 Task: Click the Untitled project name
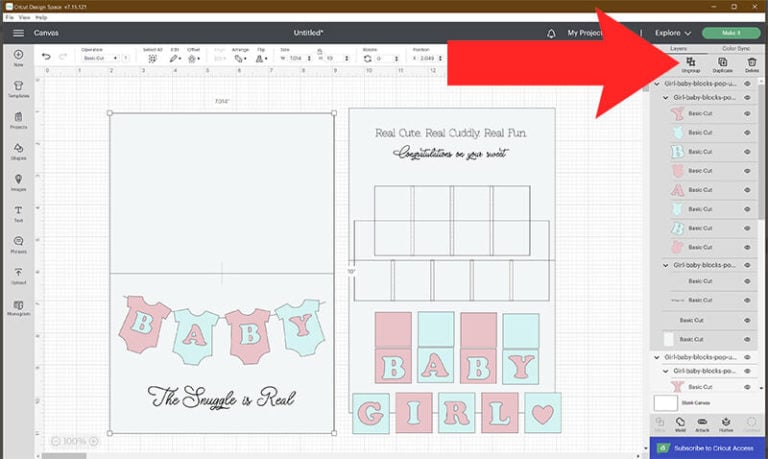tap(308, 33)
